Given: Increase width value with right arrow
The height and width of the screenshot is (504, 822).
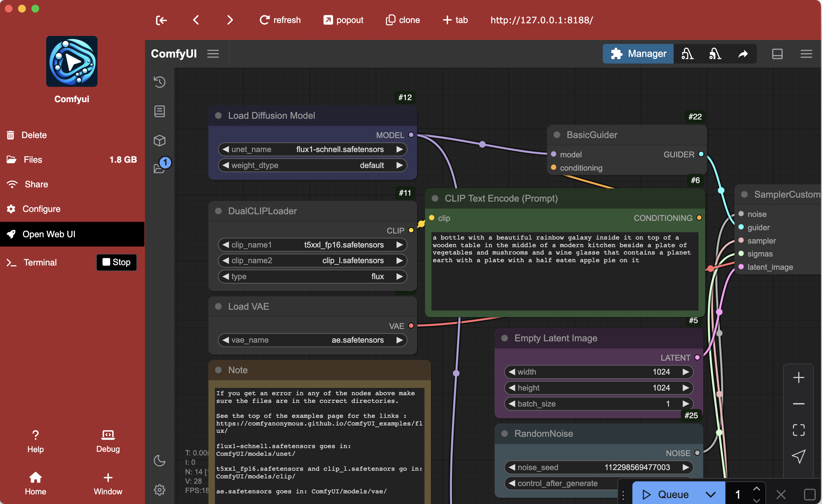Looking at the screenshot, I should tap(686, 372).
